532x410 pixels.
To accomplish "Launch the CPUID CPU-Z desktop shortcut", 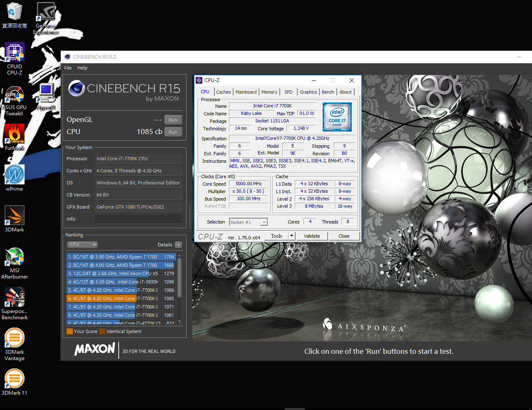I will [x=15, y=59].
